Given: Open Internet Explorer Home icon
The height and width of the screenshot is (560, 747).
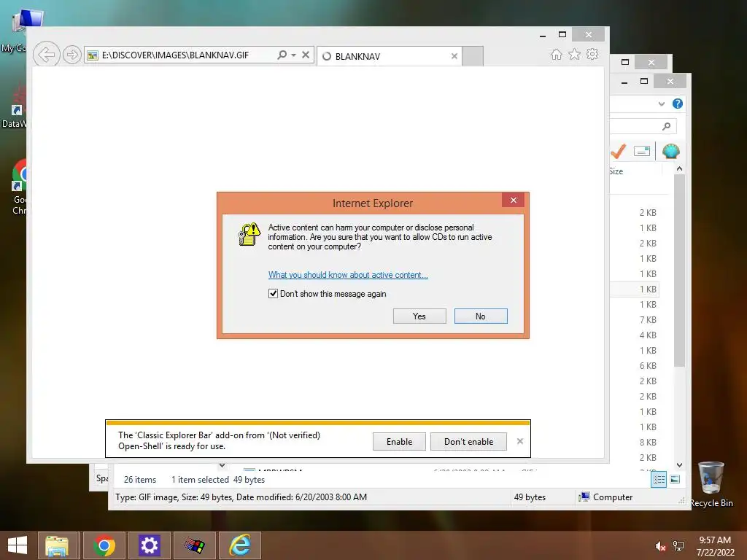Looking at the screenshot, I should pos(557,54).
